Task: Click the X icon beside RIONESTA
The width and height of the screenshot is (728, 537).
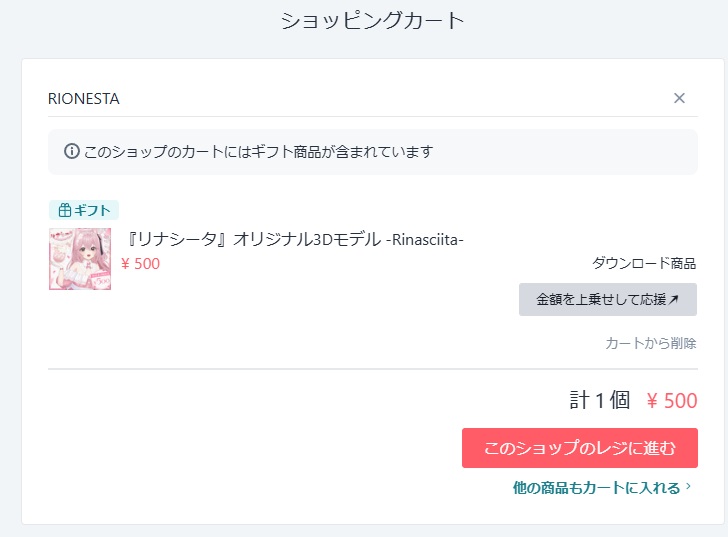Action: (x=679, y=98)
